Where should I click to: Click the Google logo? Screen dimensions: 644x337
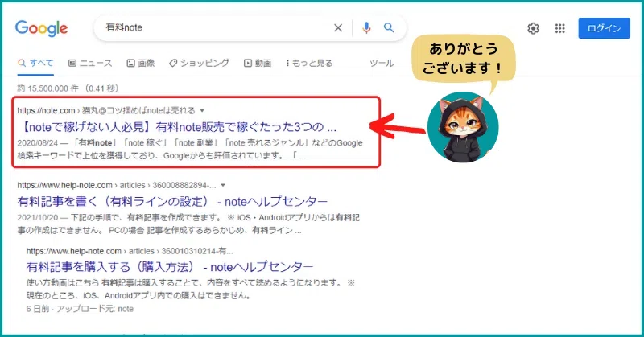coord(41,28)
